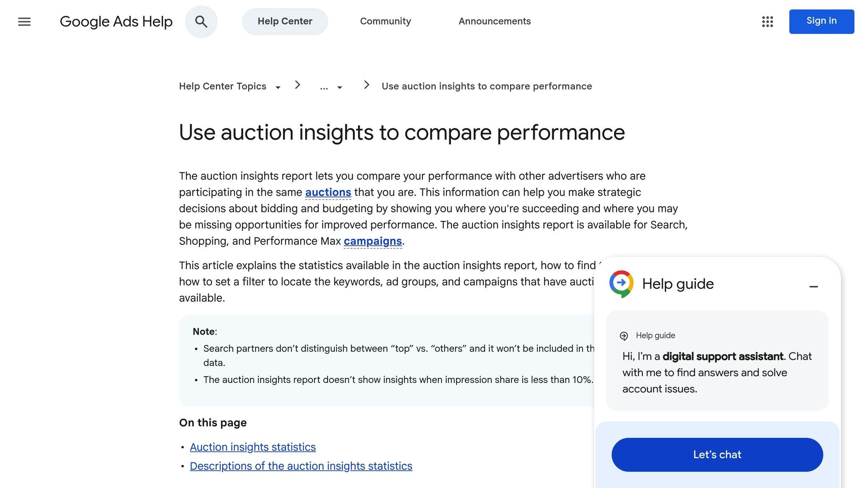Click the Google Ads Help home title
This screenshot has width=868, height=488.
tap(117, 21)
